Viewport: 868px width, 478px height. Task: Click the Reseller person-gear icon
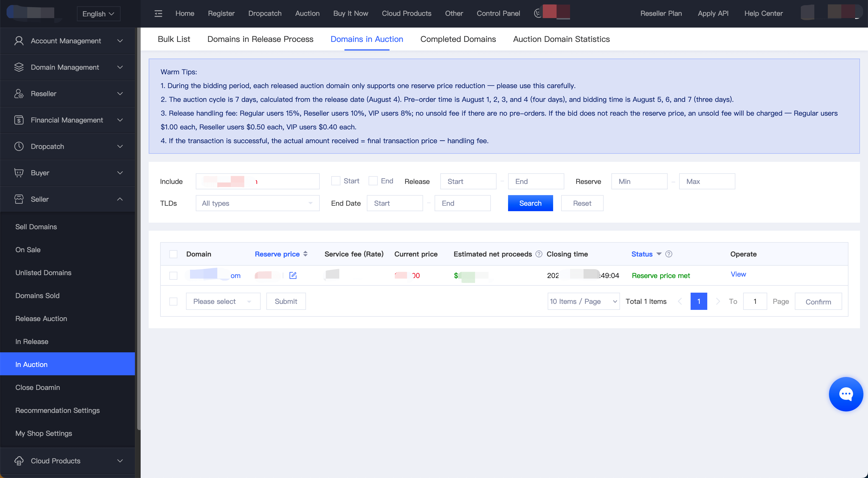coord(19,94)
